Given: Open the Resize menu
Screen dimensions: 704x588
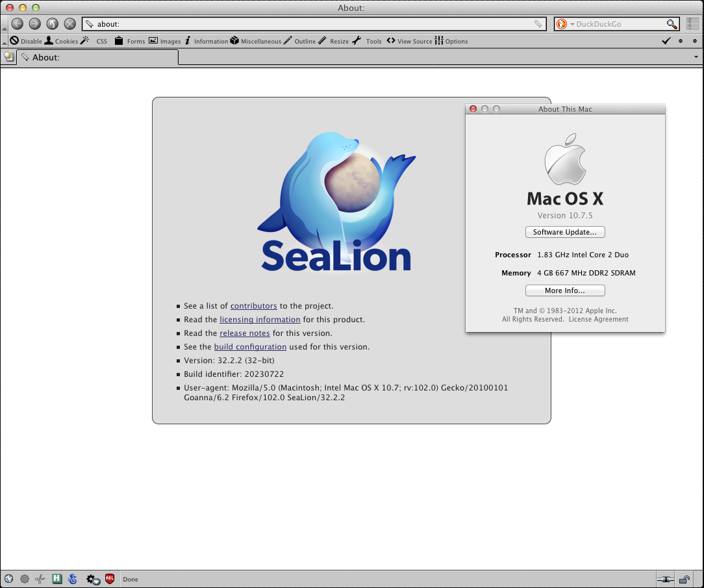Looking at the screenshot, I should pos(334,41).
